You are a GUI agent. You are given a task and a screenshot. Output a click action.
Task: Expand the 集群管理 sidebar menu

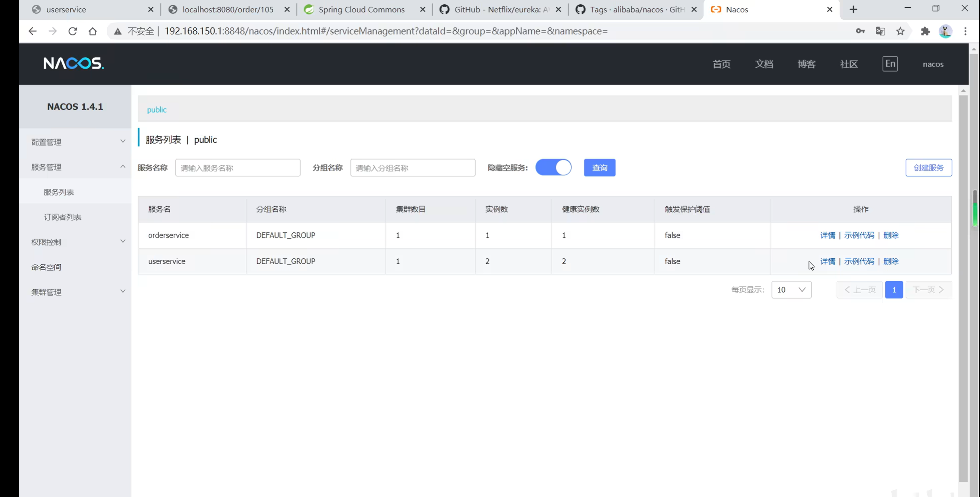coord(77,292)
